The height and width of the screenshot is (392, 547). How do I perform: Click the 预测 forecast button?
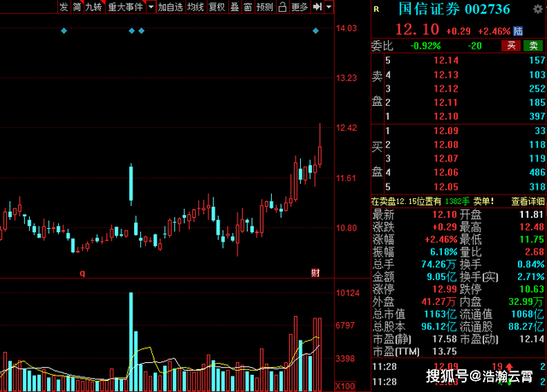[x=265, y=7]
